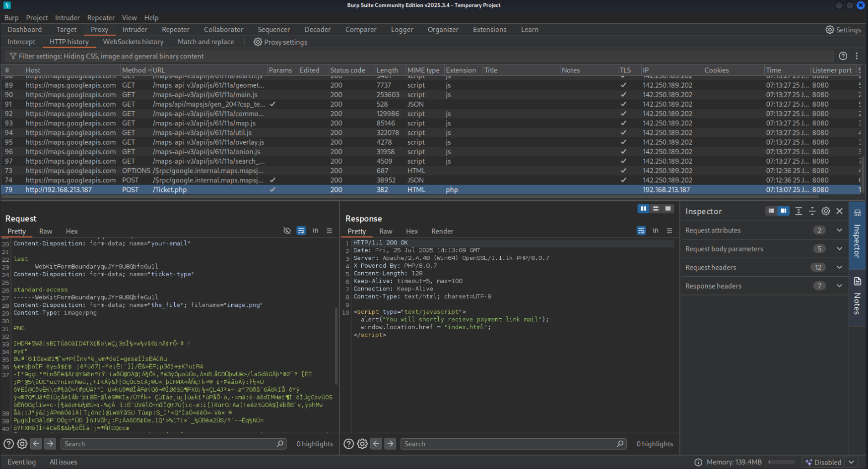Open Response search help question icon
Screen dimensions: 868x469
[x=349, y=444]
